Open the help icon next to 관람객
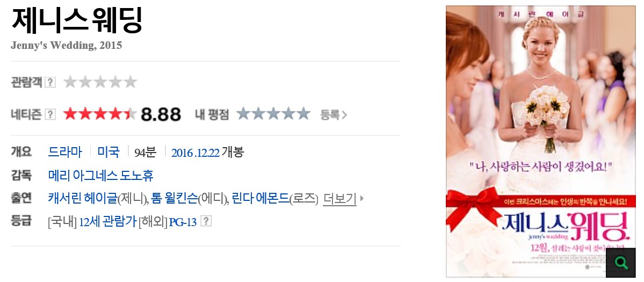 coord(50,82)
